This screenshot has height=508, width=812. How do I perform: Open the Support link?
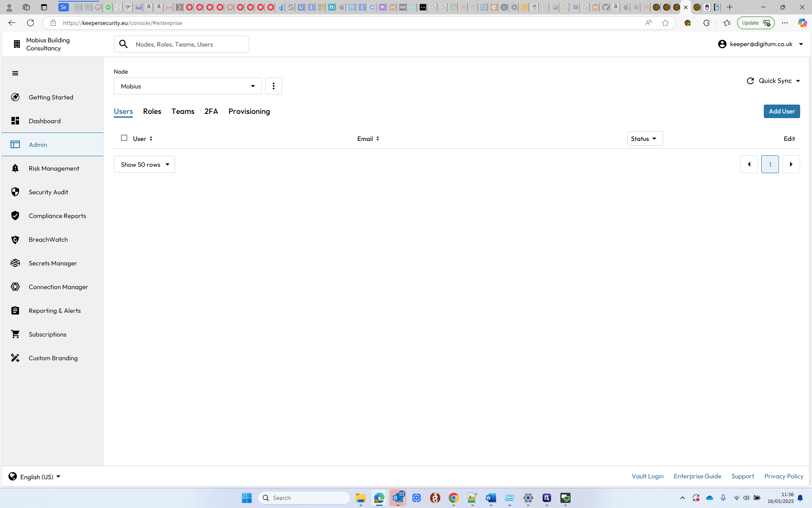743,476
